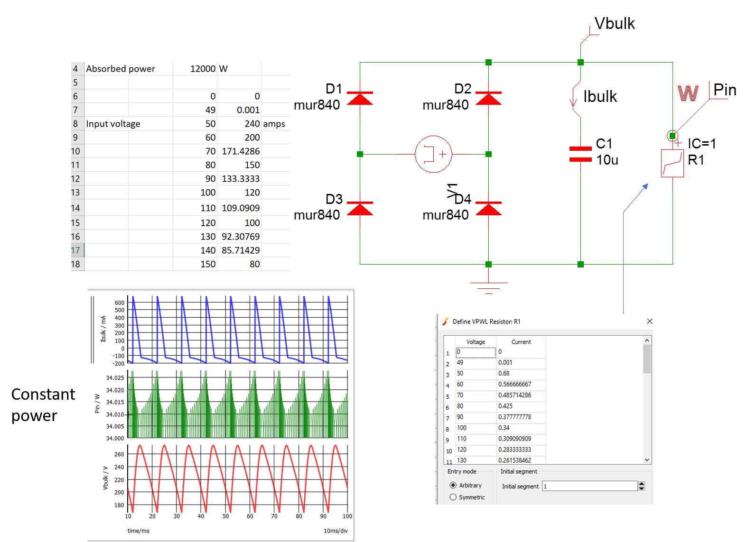
Task: Select the spreadsheet cell showing 171.4286
Action: [x=239, y=151]
